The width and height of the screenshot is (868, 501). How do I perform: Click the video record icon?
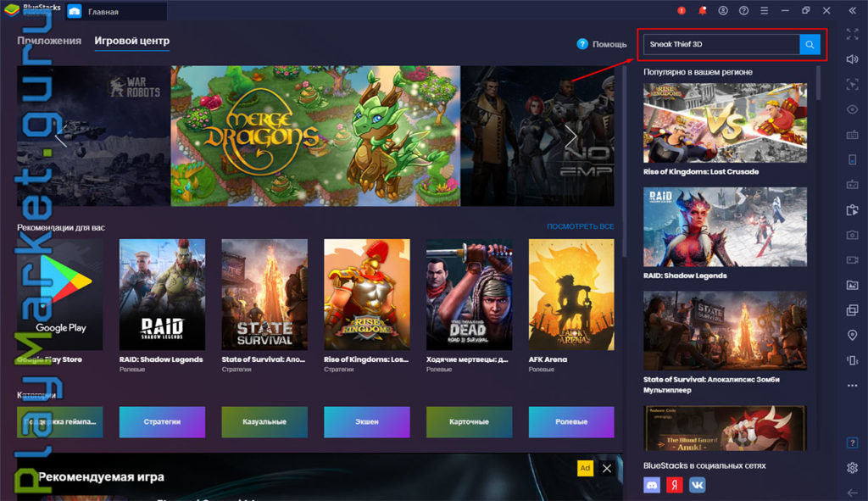[852, 259]
